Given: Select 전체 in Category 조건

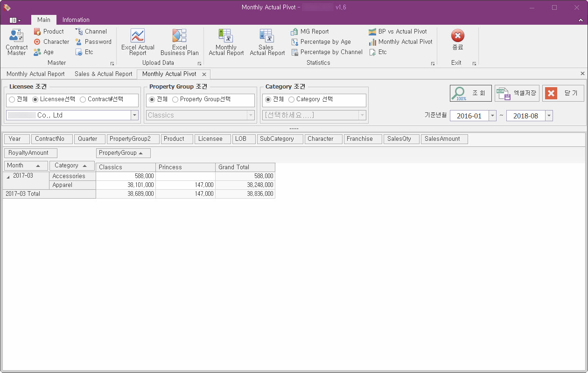Looking at the screenshot, I should click(x=274, y=99).
